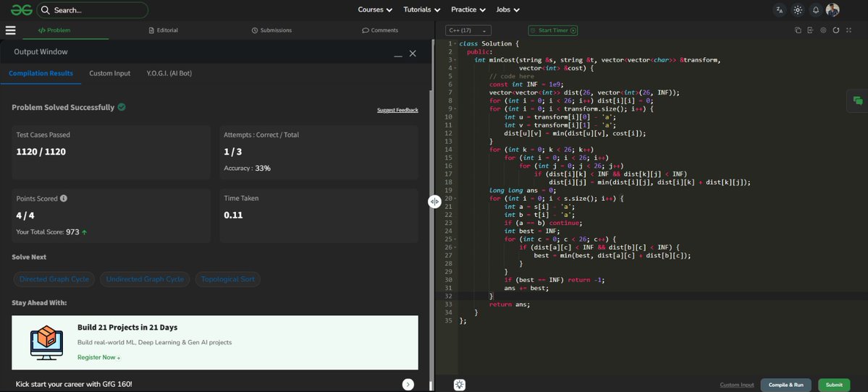Image resolution: width=868 pixels, height=392 pixels.
Task: Select the Compilation Results tab
Action: 41,73
